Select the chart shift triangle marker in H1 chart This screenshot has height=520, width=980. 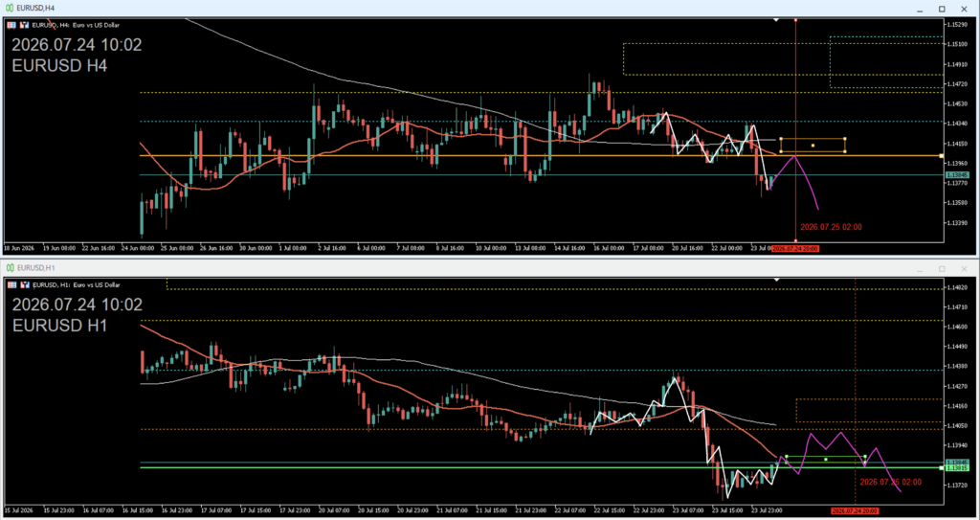(775, 280)
